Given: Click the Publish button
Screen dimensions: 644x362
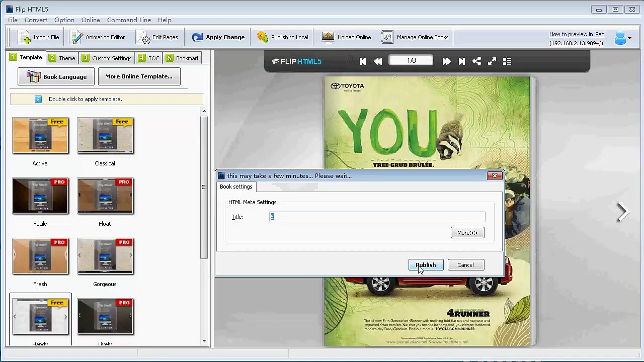Looking at the screenshot, I should [x=426, y=265].
